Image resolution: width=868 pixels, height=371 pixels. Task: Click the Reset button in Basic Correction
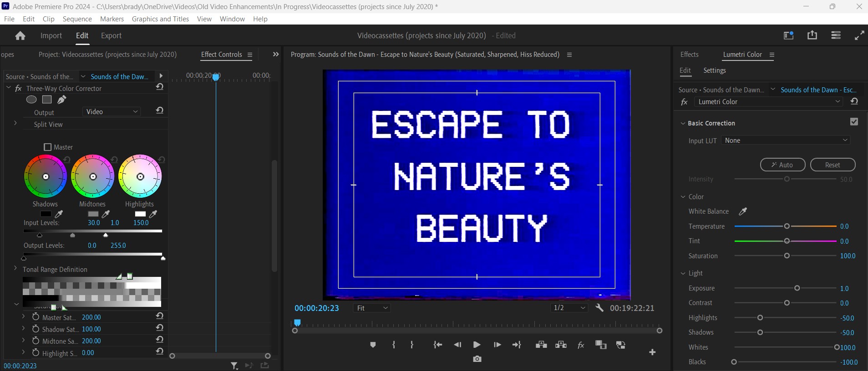tap(832, 165)
